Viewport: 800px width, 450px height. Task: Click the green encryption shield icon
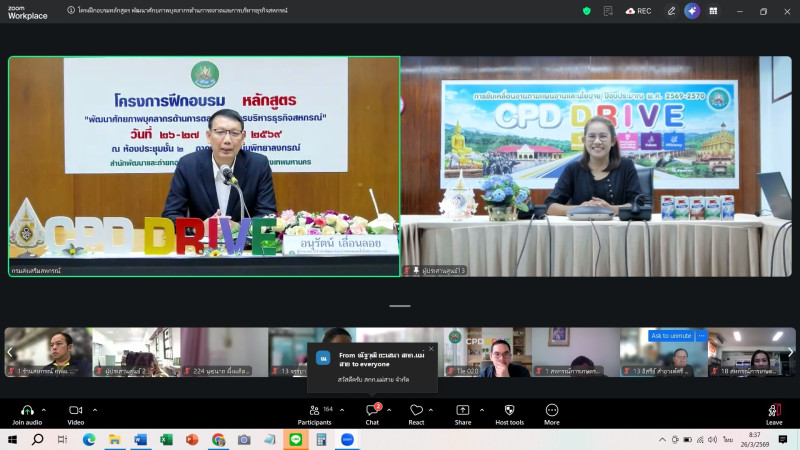pos(587,11)
